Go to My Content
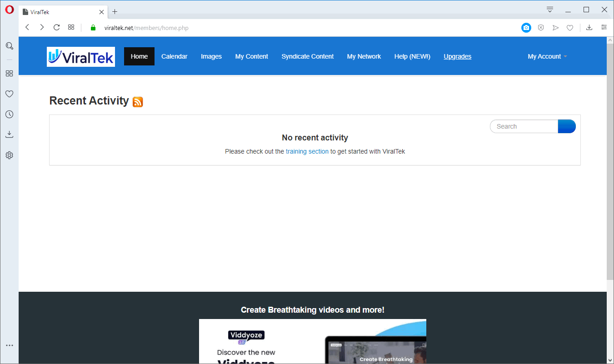614x364 pixels. click(x=252, y=56)
